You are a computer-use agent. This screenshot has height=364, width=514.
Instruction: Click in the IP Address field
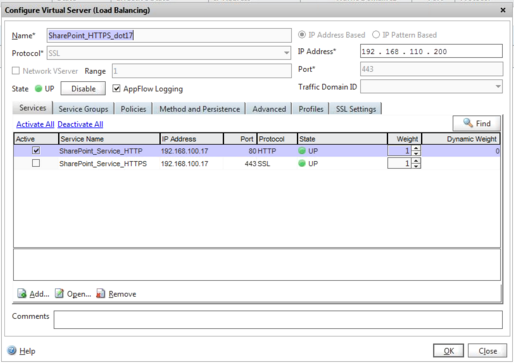(431, 51)
